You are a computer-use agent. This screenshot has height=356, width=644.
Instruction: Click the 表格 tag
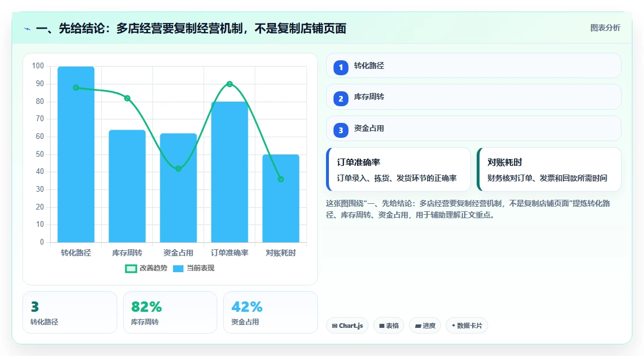(389, 326)
